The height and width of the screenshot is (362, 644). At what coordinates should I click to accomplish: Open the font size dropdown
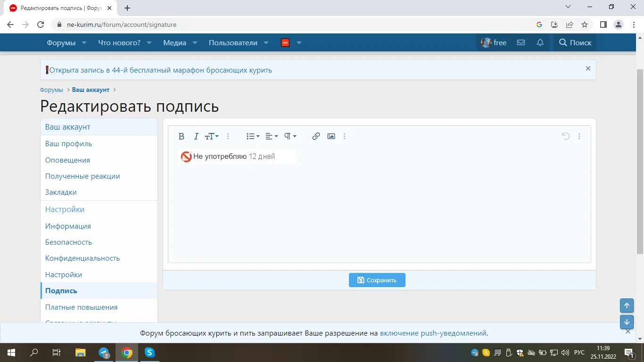(x=212, y=136)
